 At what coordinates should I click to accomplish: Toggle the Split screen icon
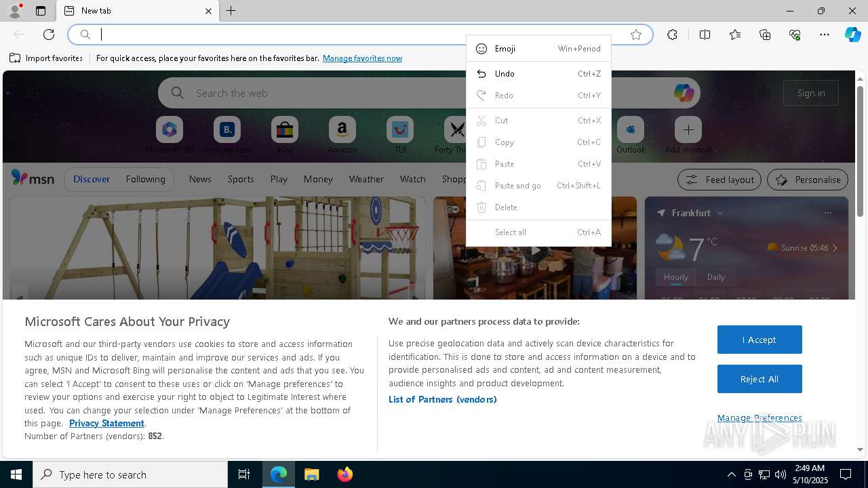pos(705,35)
